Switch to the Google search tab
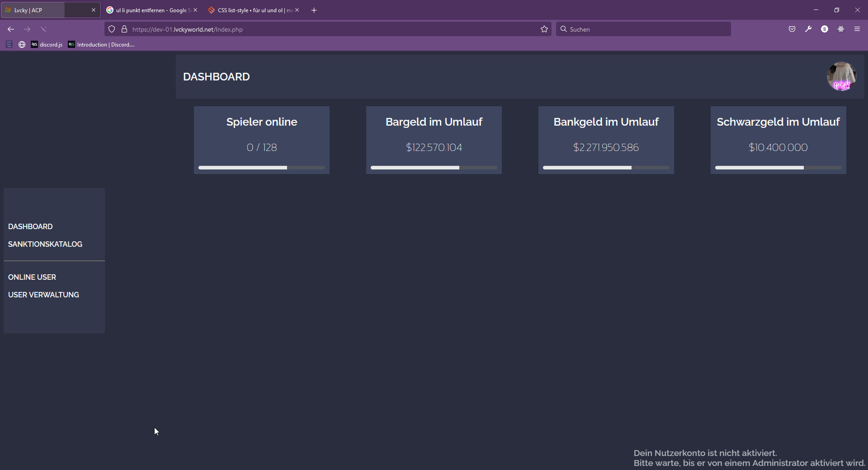The height and width of the screenshot is (470, 868). click(x=149, y=10)
